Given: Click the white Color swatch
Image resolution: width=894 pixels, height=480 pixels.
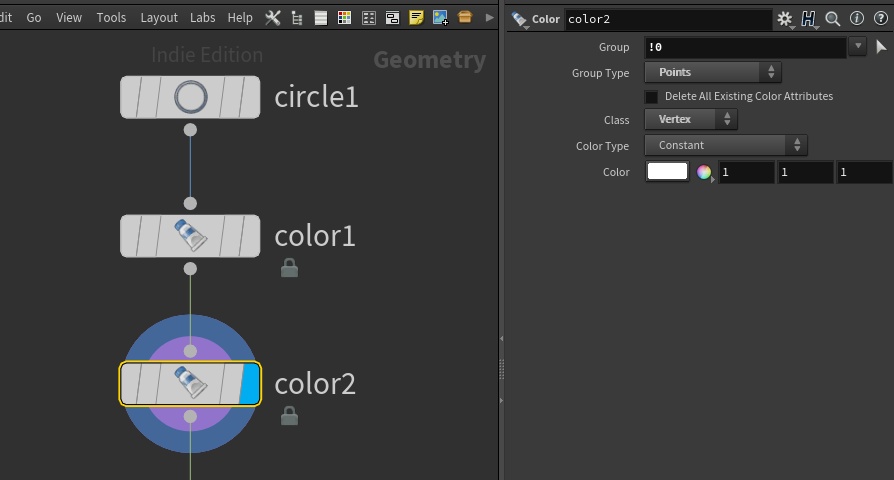Looking at the screenshot, I should tap(667, 171).
